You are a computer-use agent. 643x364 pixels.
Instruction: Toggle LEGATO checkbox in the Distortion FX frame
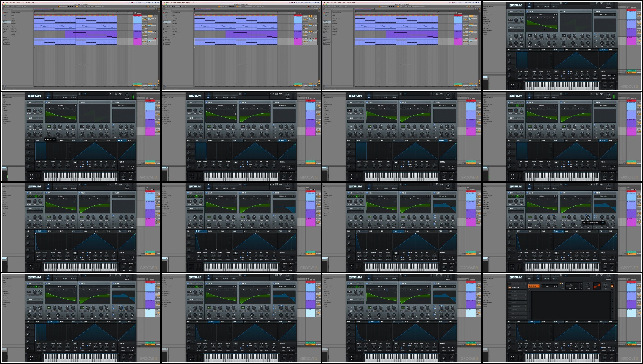601,350
